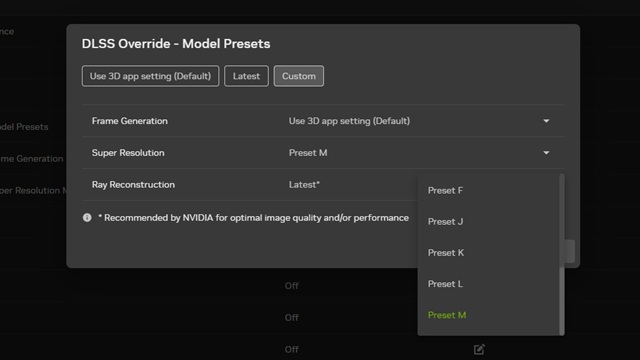
Task: Click the Frame Generation default value text
Action: pyautogui.click(x=349, y=121)
